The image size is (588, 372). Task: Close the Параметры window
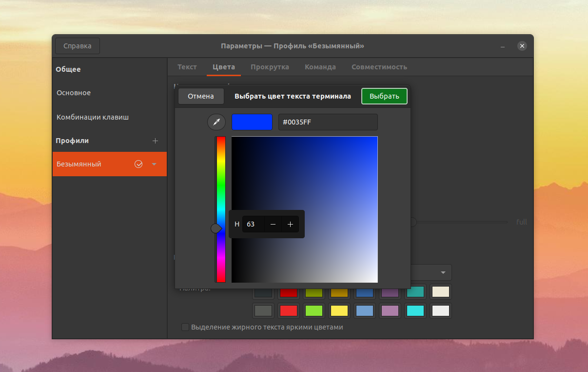point(522,46)
